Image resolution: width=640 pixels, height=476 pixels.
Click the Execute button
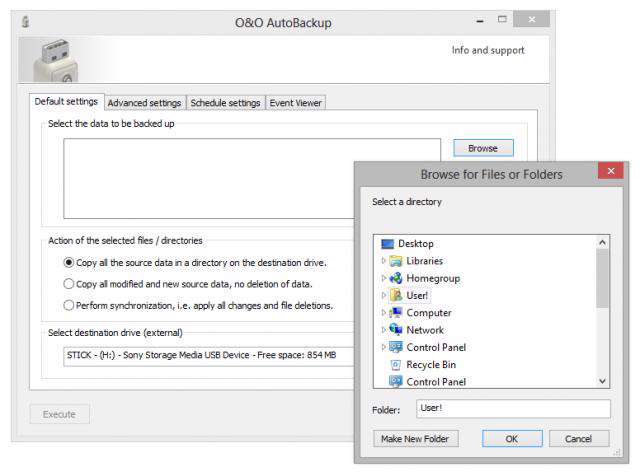click(60, 414)
